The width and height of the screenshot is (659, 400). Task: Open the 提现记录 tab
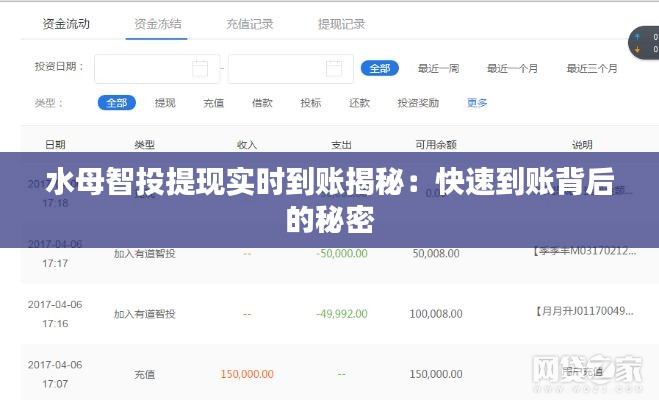point(341,24)
